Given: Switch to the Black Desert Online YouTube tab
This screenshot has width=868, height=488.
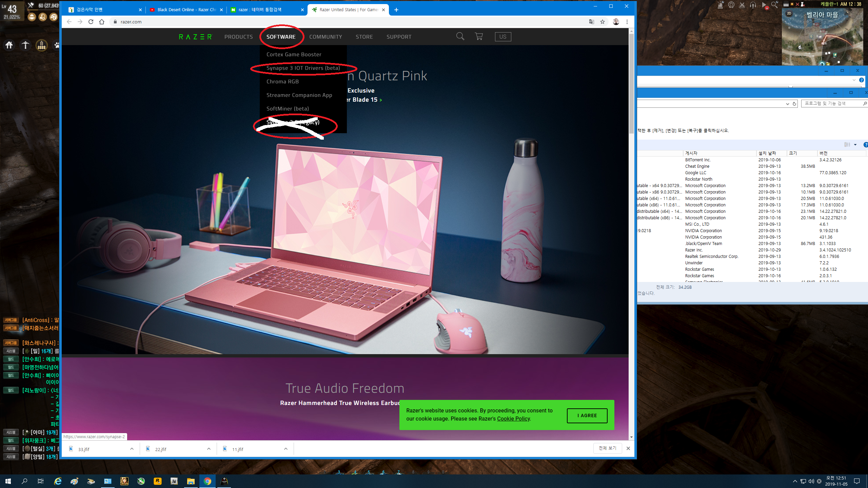Looking at the screenshot, I should (x=186, y=10).
